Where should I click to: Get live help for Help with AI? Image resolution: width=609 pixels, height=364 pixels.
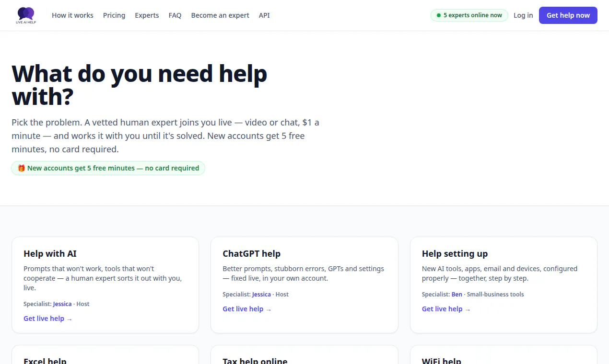pos(48,318)
